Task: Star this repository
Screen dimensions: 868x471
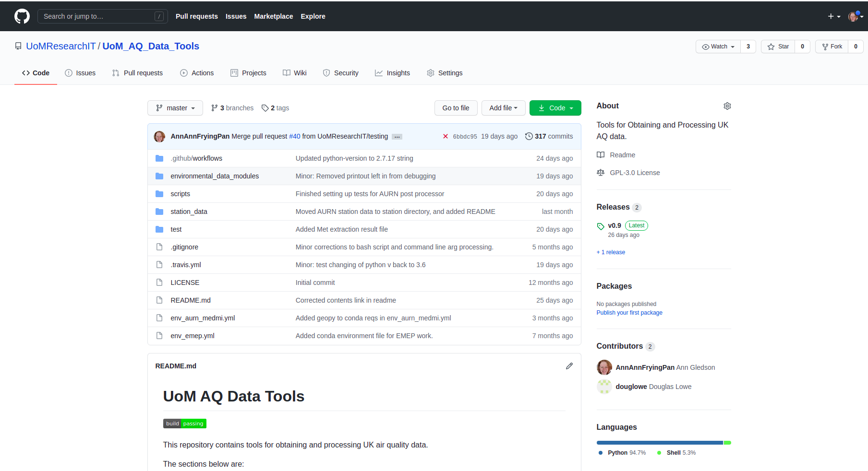Action: click(x=778, y=47)
